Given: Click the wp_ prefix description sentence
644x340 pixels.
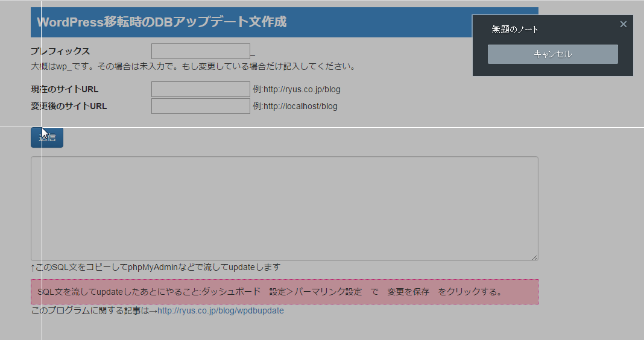Looking at the screenshot, I should pos(193,66).
